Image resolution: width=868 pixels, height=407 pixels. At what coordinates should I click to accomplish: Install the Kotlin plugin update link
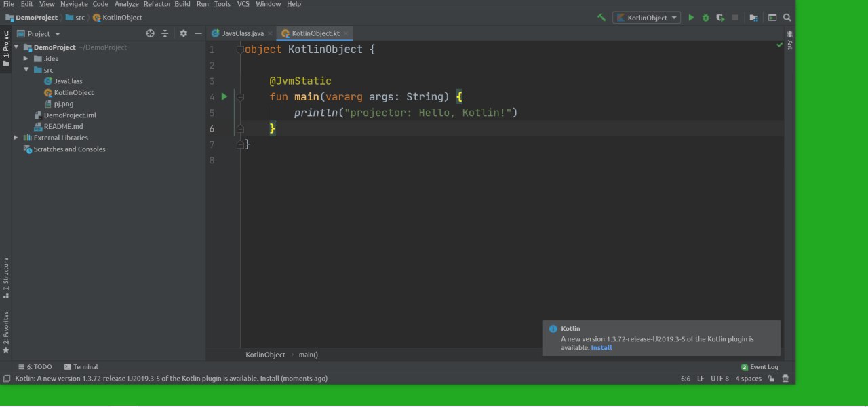(x=601, y=347)
